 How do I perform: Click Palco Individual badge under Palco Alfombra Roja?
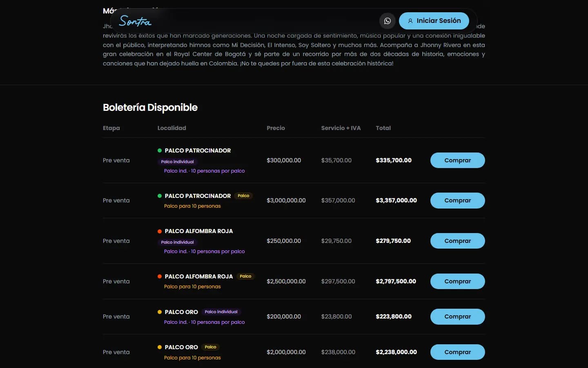(177, 242)
